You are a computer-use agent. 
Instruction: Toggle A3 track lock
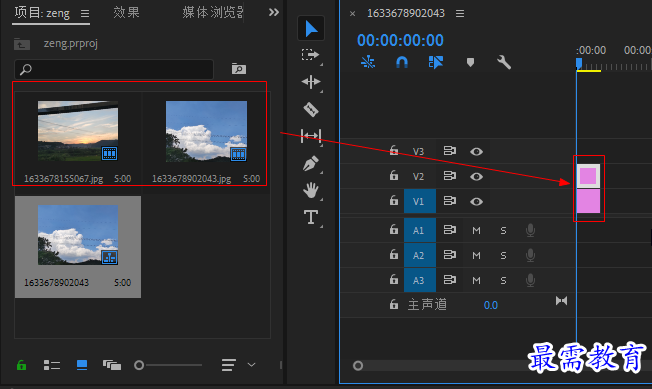394,279
